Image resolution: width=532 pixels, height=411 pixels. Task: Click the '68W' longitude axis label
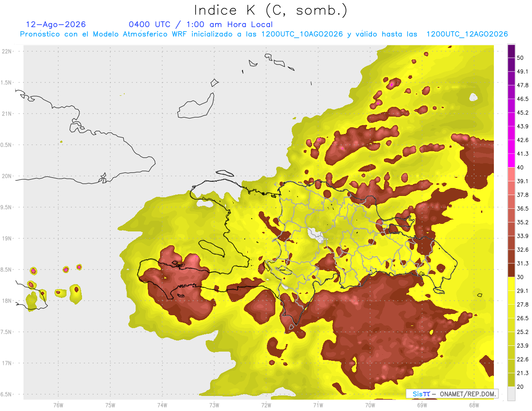point(474,405)
